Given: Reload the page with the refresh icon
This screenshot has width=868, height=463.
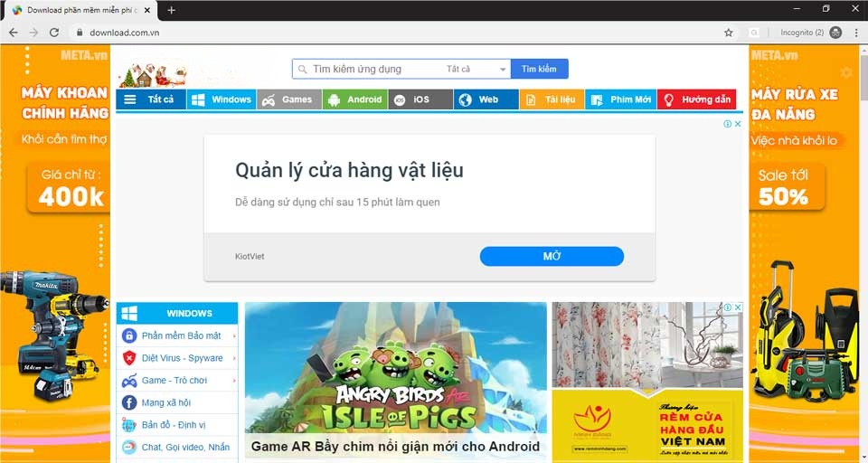Looking at the screenshot, I should (54, 33).
